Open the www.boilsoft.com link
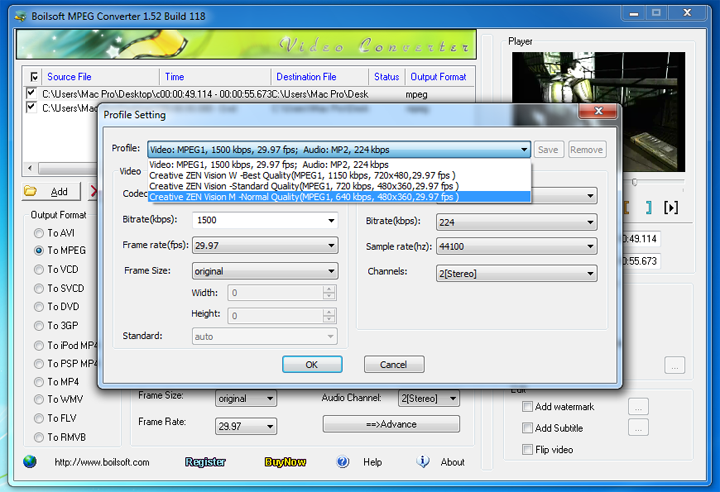This screenshot has height=492, width=720. 102,462
